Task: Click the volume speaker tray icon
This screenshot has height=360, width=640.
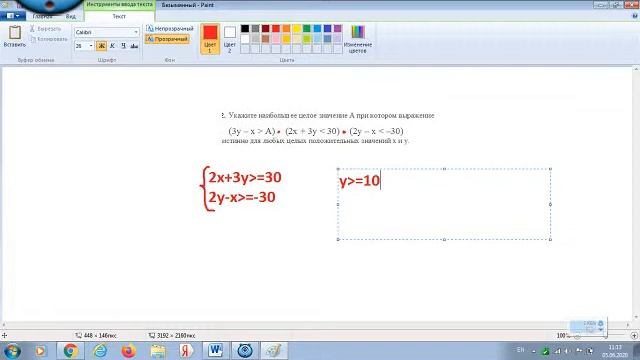Action: point(567,351)
